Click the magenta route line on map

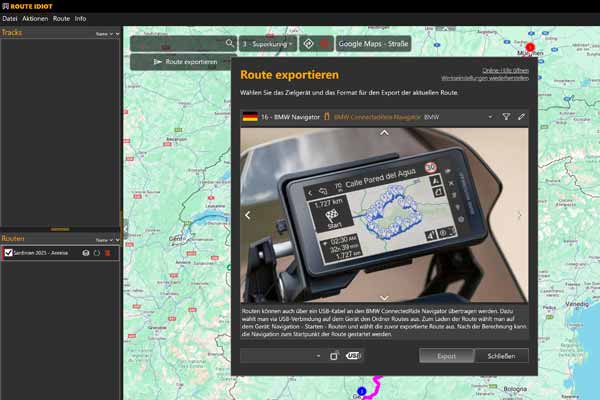click(x=377, y=387)
